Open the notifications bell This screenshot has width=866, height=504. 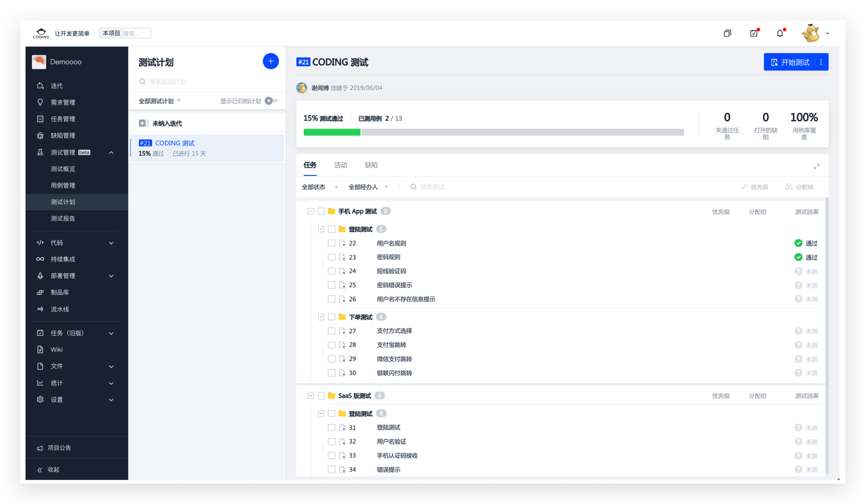[x=780, y=33]
